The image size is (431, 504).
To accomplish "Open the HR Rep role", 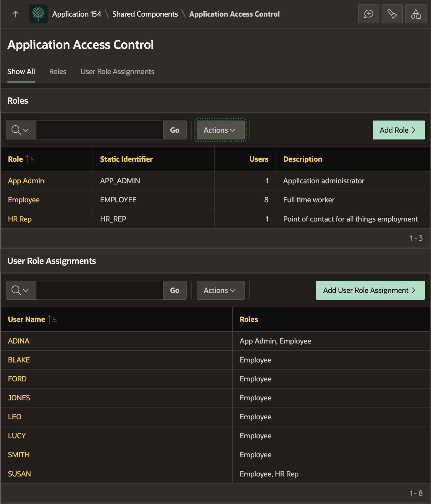I will [20, 219].
